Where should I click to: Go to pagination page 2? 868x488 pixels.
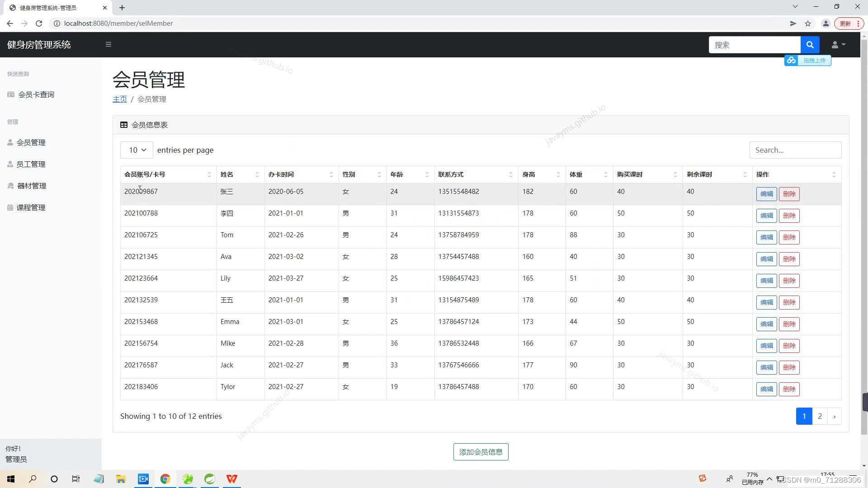820,416
